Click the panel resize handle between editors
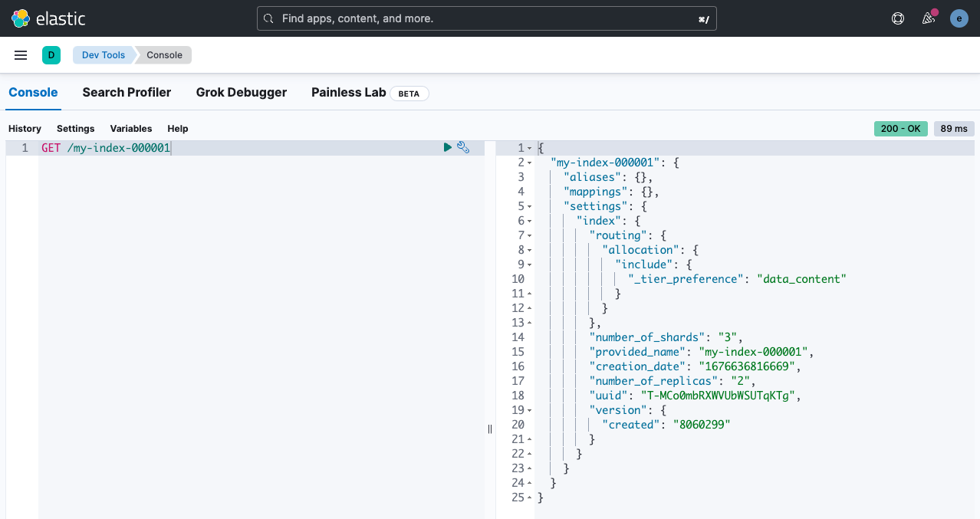The width and height of the screenshot is (980, 519). tap(490, 429)
